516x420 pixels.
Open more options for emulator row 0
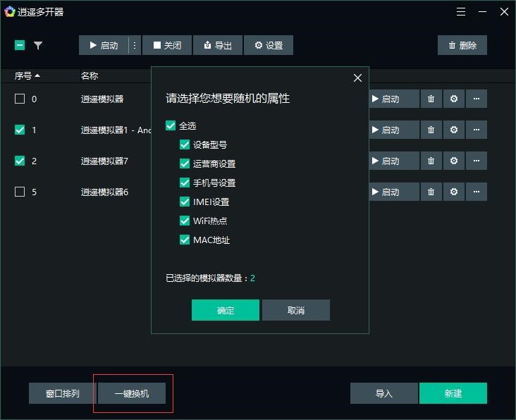coord(477,99)
